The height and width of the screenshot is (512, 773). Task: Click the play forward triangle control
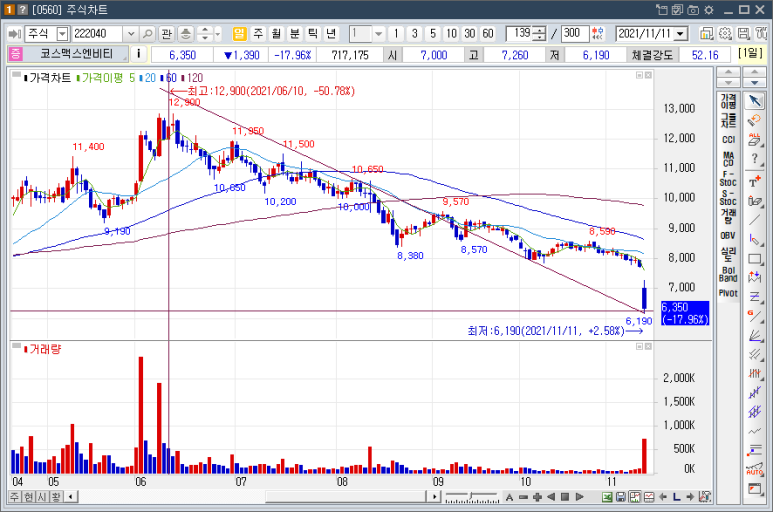click(x=580, y=497)
